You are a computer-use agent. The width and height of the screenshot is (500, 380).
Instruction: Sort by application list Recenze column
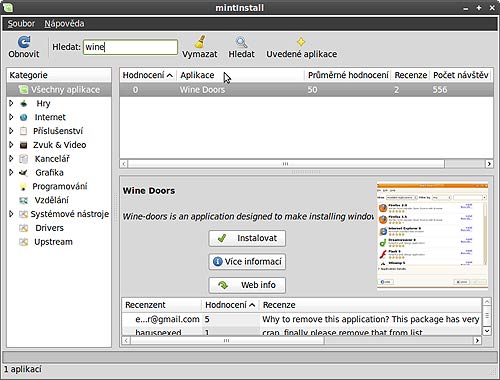[x=411, y=75]
